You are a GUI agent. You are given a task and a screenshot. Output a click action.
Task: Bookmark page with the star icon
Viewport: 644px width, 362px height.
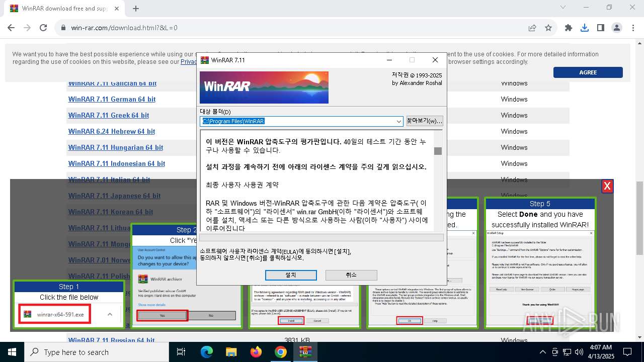548,28
